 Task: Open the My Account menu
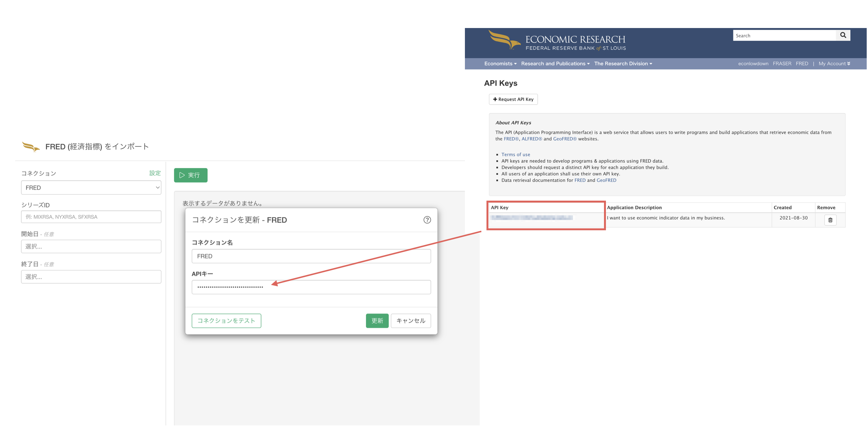pyautogui.click(x=834, y=63)
